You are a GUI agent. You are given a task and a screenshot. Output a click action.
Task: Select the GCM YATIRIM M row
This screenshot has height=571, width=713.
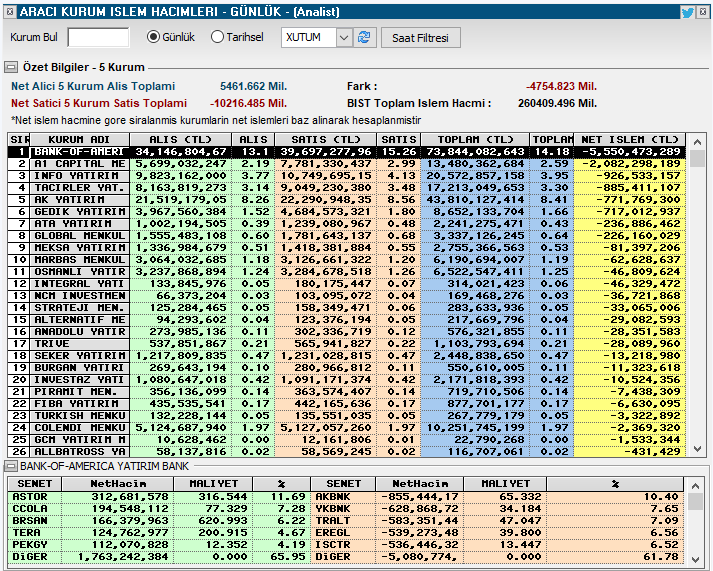click(346, 440)
